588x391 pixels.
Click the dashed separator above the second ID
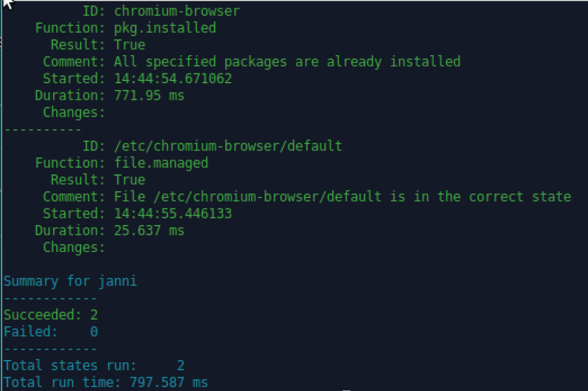tap(43, 129)
